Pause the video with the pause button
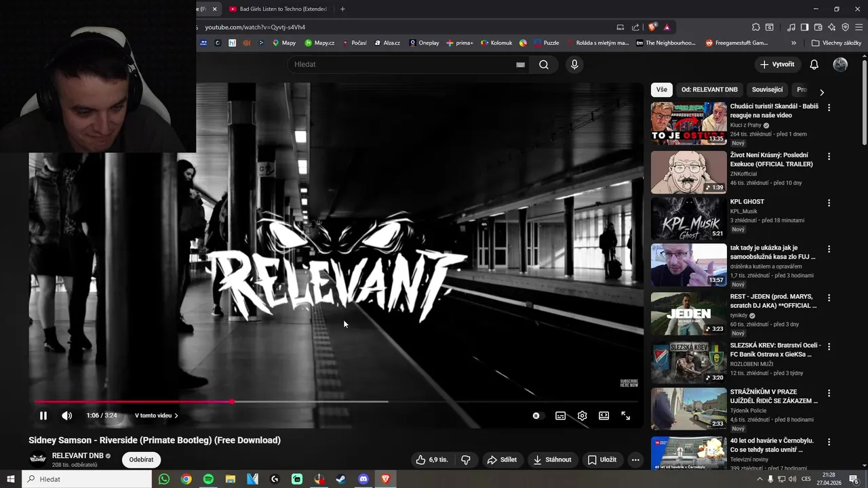The height and width of the screenshot is (488, 868). pyautogui.click(x=43, y=415)
